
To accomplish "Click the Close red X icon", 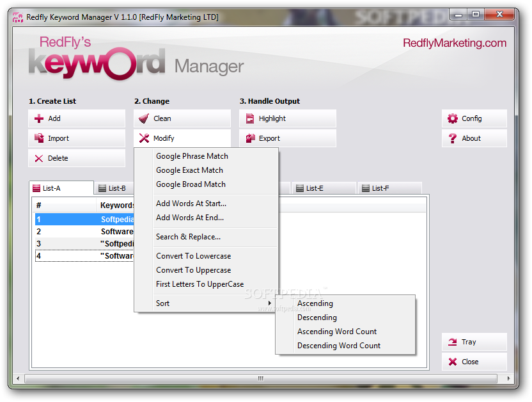I will point(453,362).
